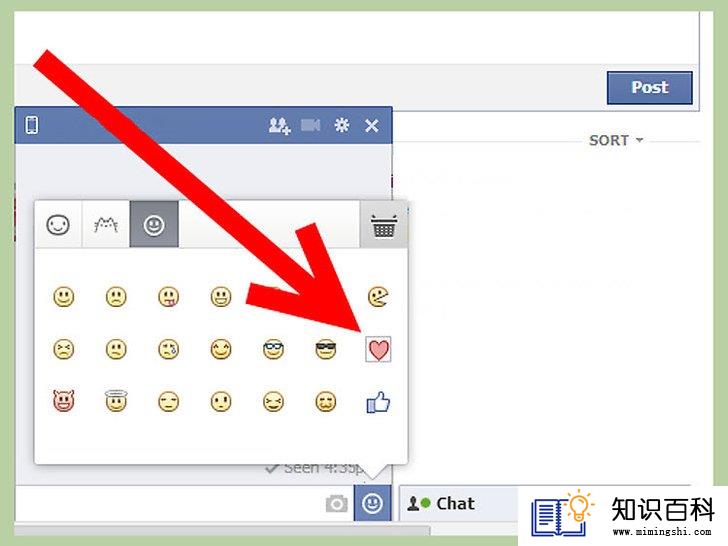Click the chat message input field

coord(169,504)
